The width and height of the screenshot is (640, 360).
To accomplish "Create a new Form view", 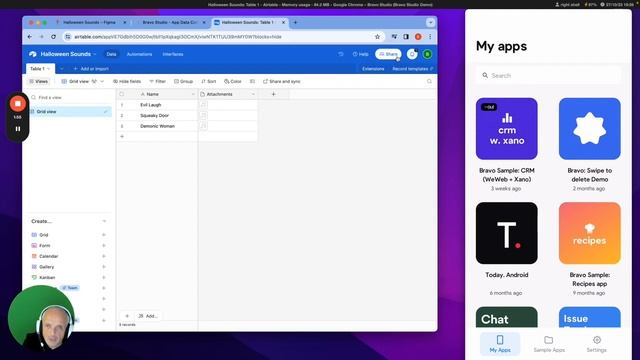I will tap(69, 246).
